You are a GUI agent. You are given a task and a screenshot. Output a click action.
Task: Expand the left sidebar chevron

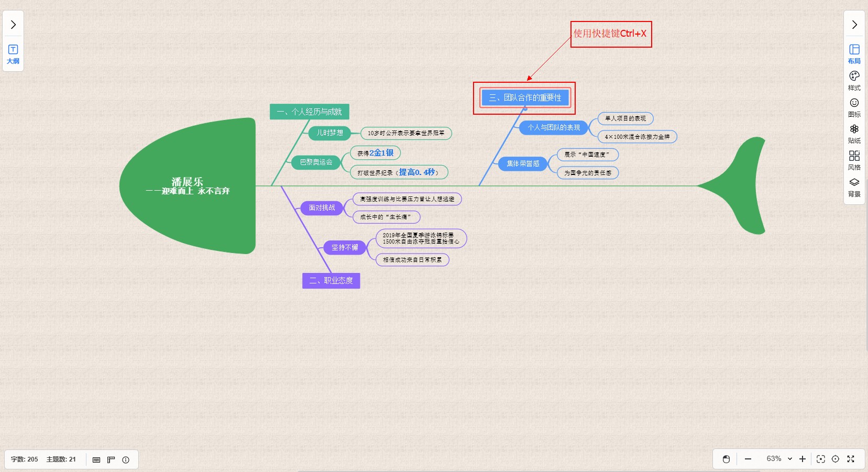coord(13,25)
